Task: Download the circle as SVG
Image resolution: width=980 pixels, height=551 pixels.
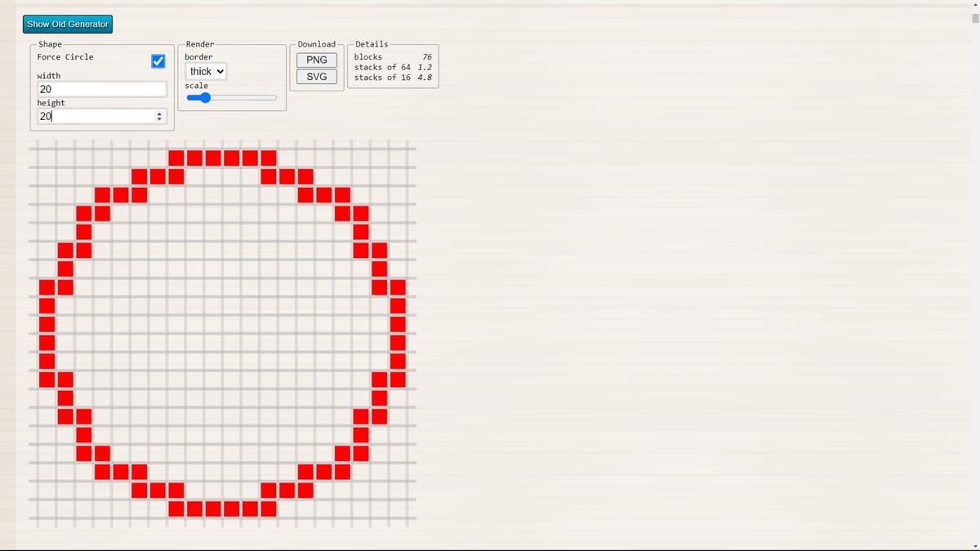Action: [316, 77]
